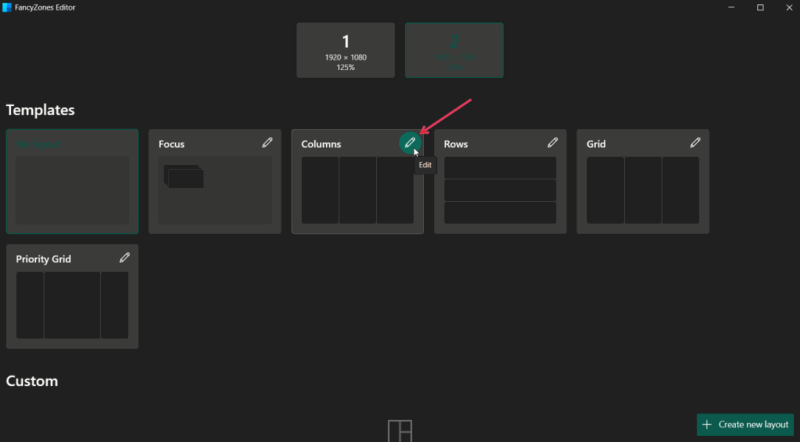Viewport: 800px width, 442px height.
Task: Click the edit pencil on Columns template
Action: pos(409,143)
